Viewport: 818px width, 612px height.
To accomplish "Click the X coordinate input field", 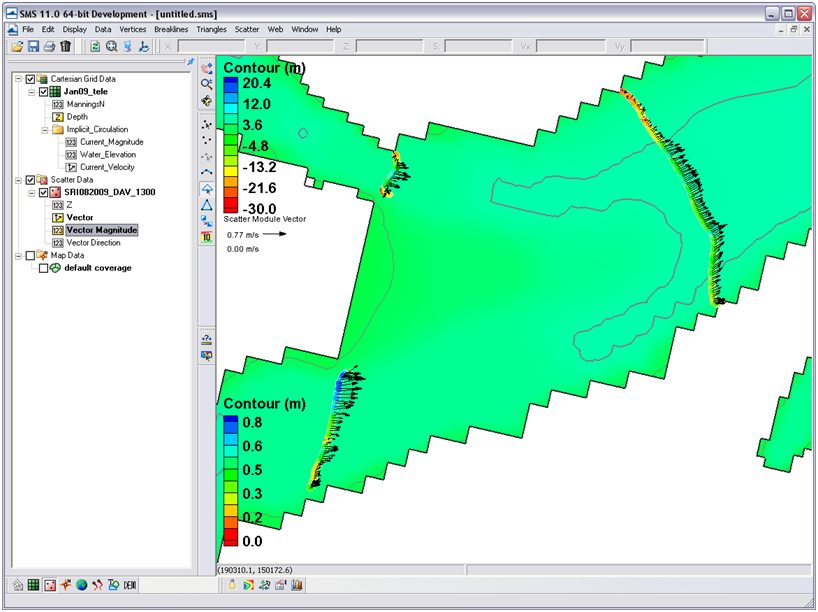I will 211,46.
